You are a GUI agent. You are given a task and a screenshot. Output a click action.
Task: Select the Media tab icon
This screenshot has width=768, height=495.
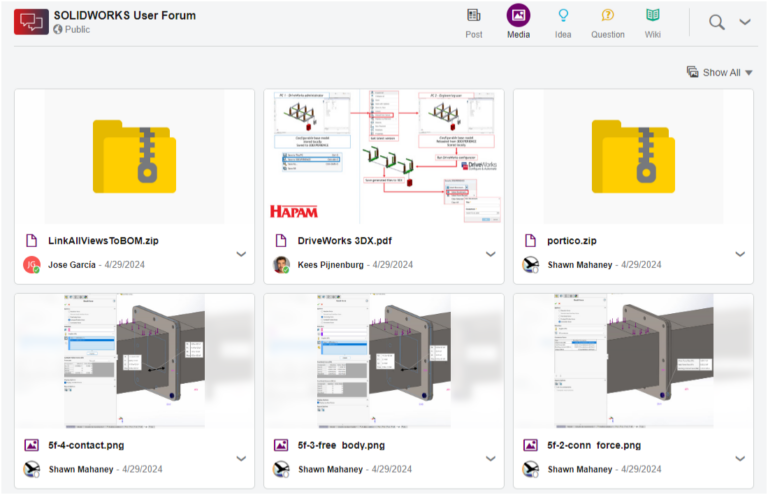[518, 16]
